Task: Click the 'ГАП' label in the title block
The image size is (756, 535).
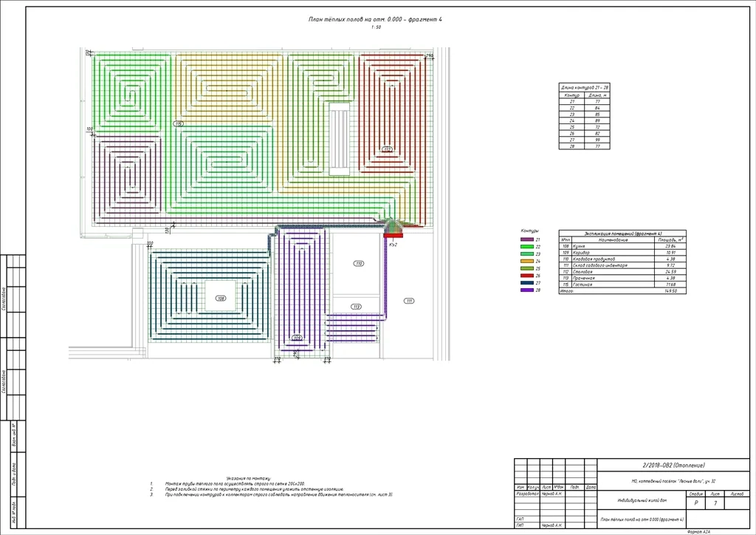Action: (520, 519)
